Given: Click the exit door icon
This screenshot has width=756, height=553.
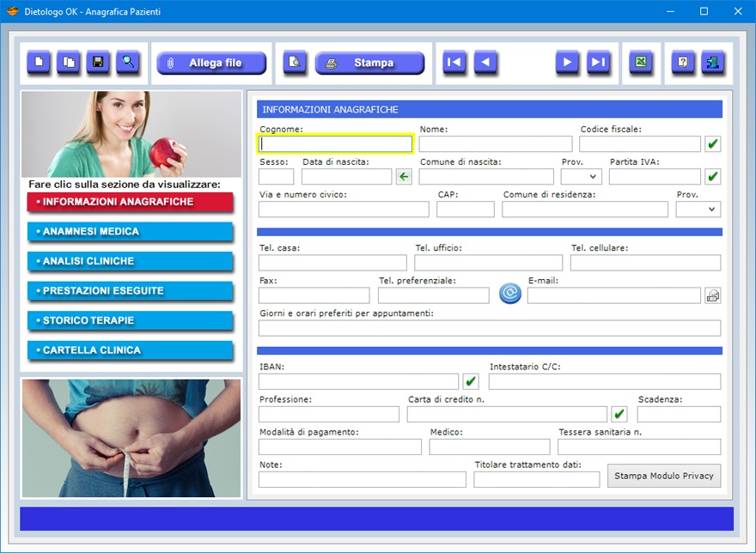Looking at the screenshot, I should click(712, 62).
